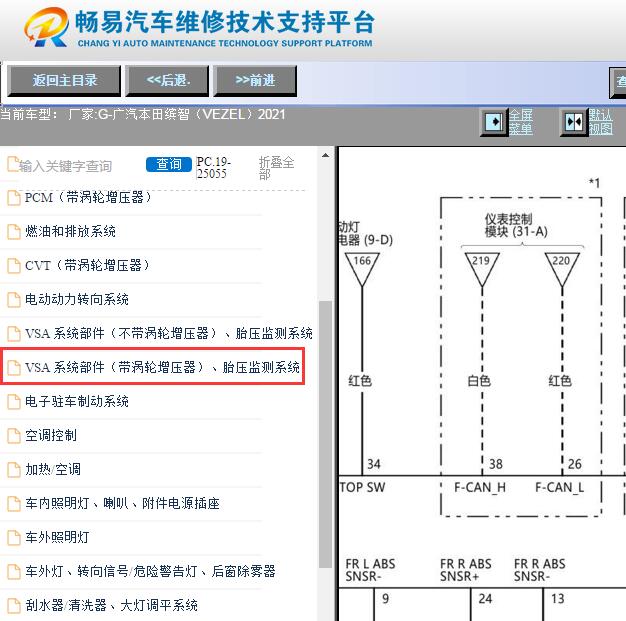Open 电子驻车制动系统 tree item
Image resolution: width=626 pixels, height=621 pixels.
click(77, 401)
